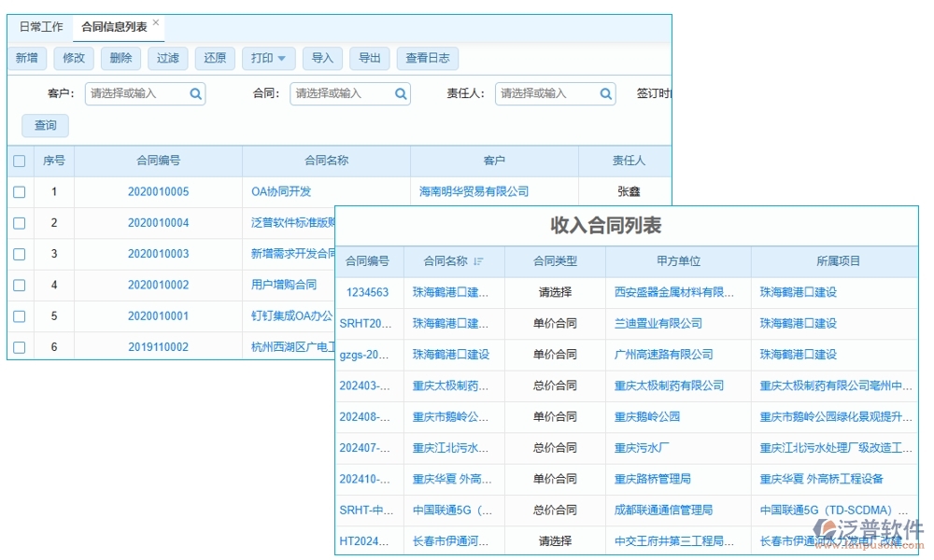934x560 pixels.
Task: Click the 查询 search button
Action: [45, 125]
